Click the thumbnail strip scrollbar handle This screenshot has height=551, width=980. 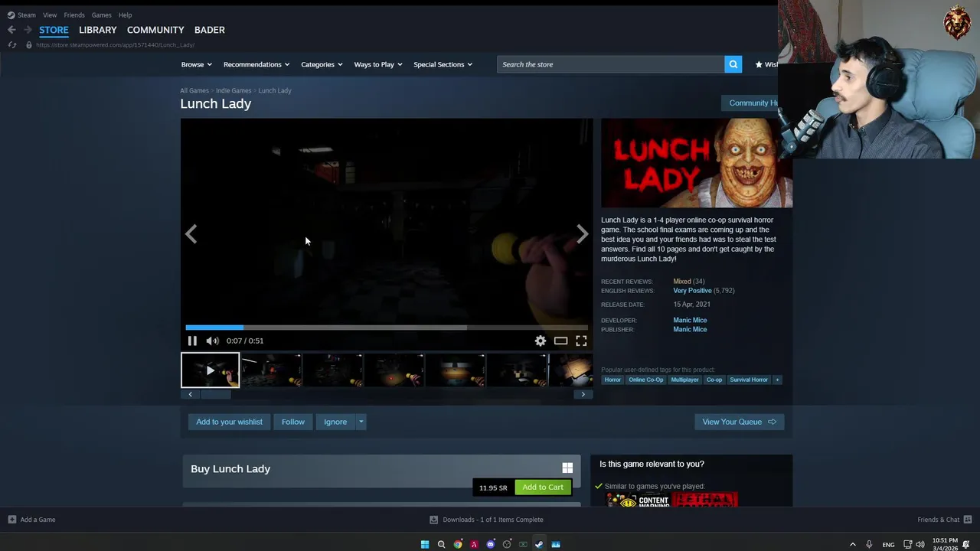(216, 394)
